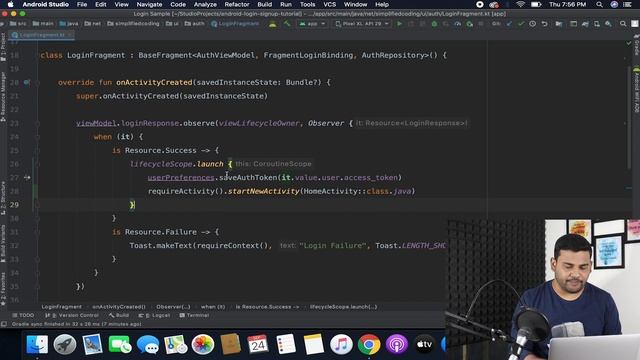Click the suspend call arrow on line 27
Image resolution: width=640 pixels, height=360 pixels.
point(27,178)
